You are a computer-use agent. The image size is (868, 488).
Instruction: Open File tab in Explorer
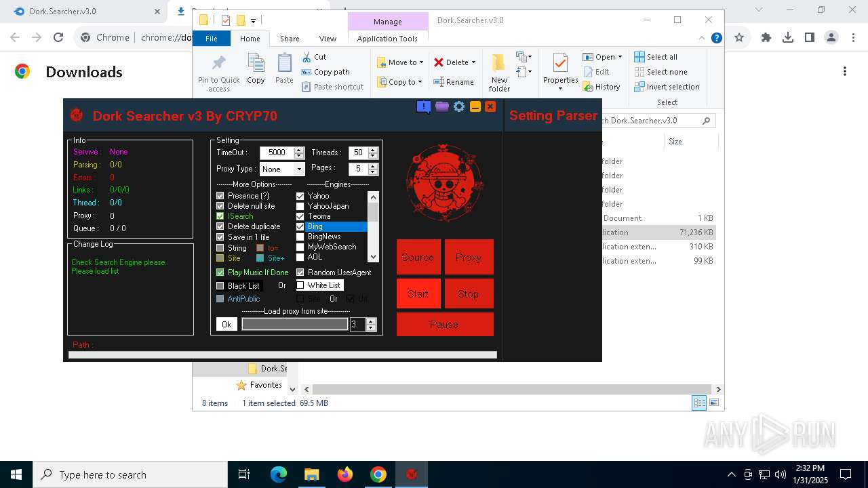point(212,39)
